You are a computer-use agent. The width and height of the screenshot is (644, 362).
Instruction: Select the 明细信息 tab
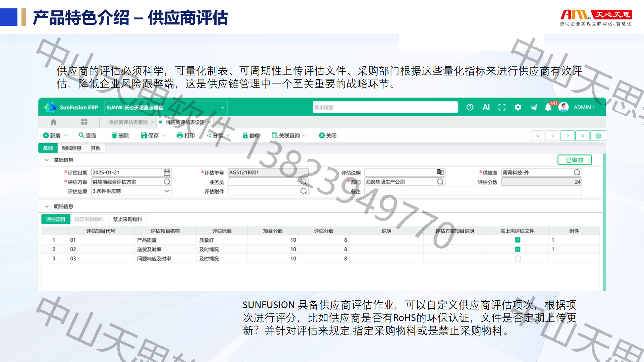(x=72, y=148)
